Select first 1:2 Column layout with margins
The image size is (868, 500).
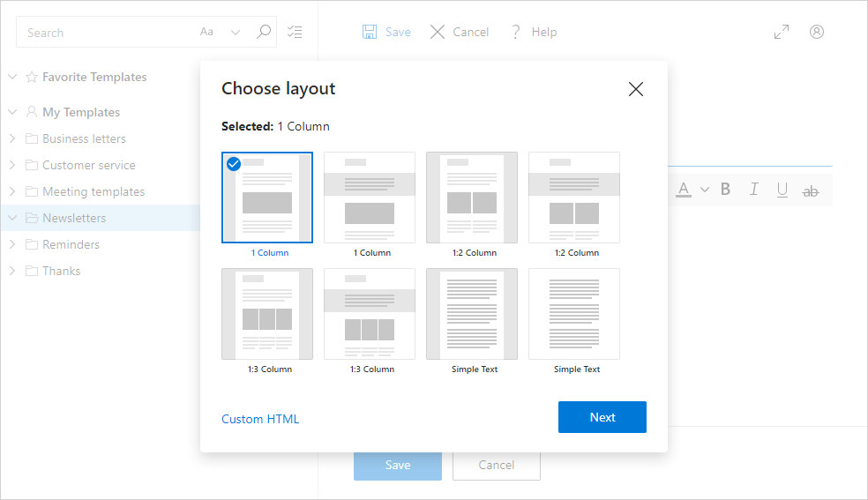click(x=472, y=198)
